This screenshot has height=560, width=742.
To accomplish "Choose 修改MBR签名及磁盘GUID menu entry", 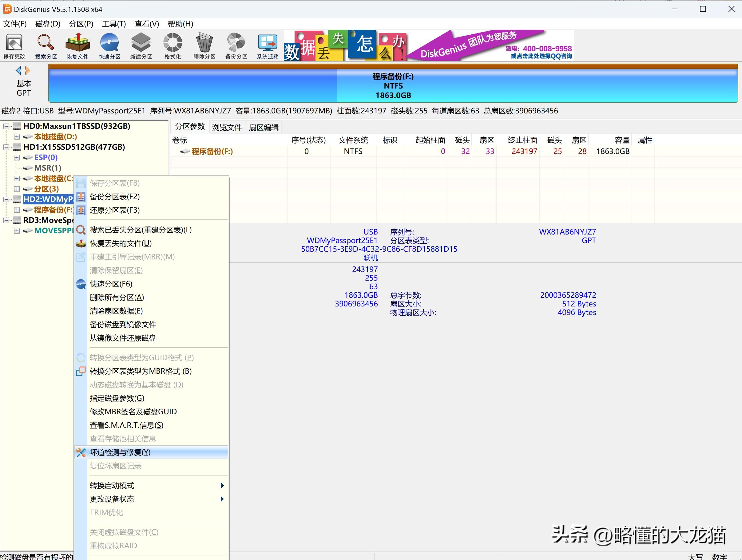I will click(151, 412).
